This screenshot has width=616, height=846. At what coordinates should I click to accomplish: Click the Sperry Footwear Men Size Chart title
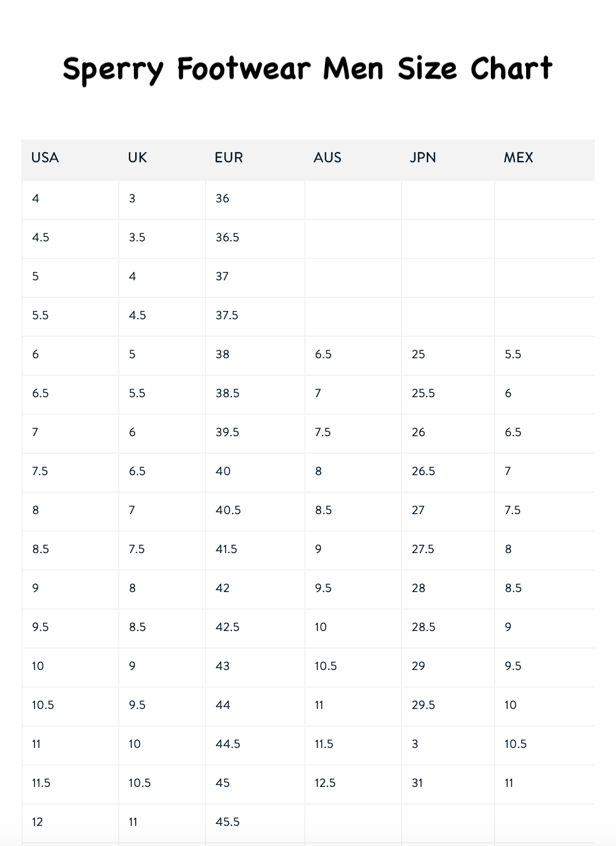(307, 69)
